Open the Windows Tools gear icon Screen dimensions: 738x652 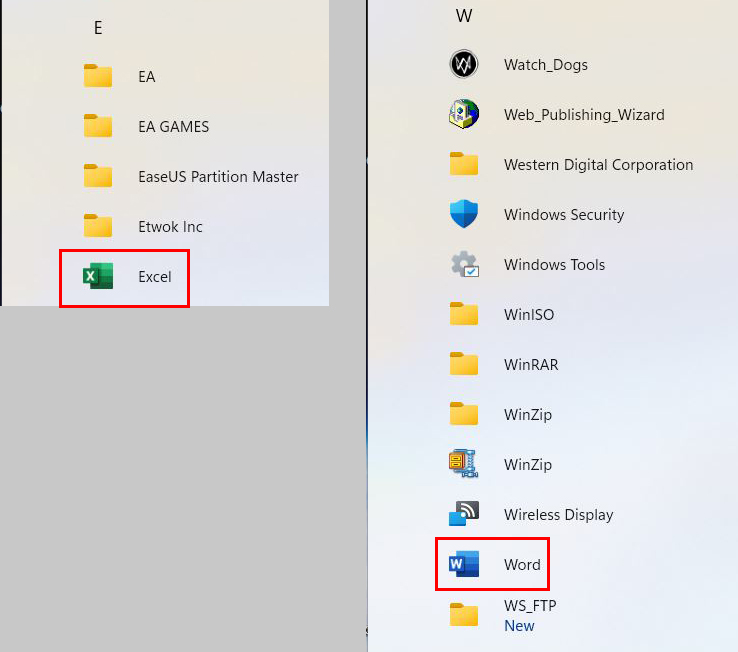(465, 264)
